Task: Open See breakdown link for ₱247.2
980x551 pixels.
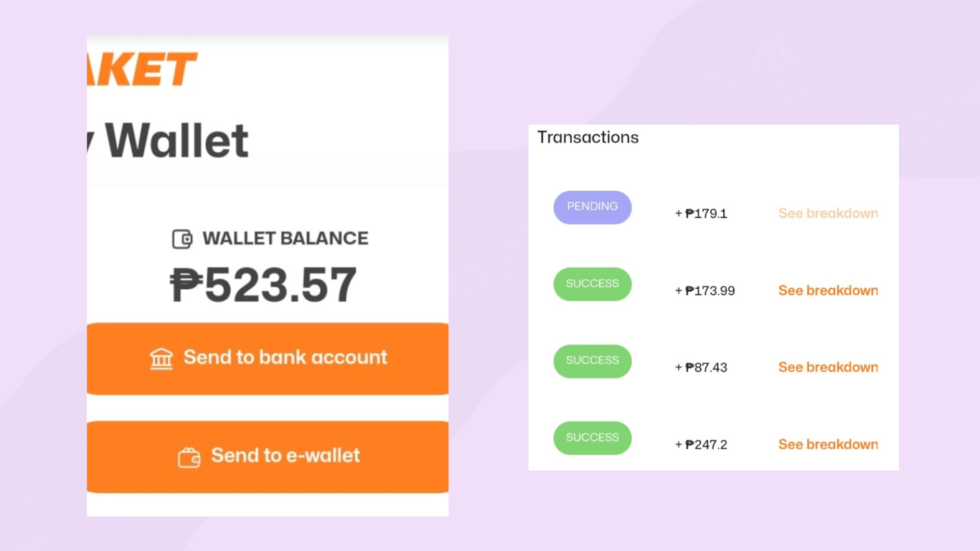Action: click(828, 445)
